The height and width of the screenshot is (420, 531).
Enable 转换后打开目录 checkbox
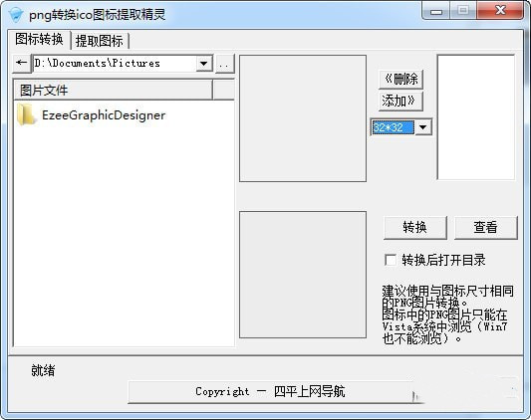click(391, 260)
